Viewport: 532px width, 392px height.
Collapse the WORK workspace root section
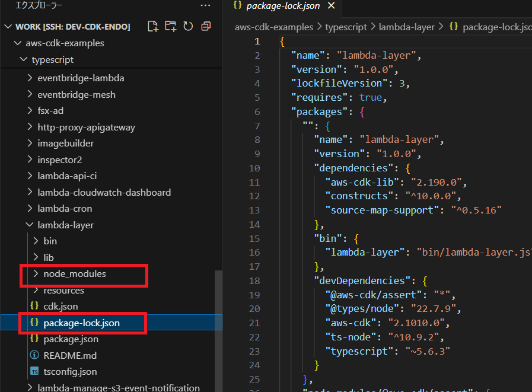point(8,27)
